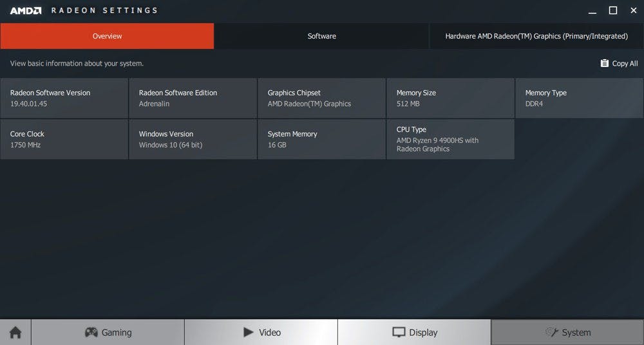This screenshot has width=644, height=345.
Task: Select the CPU Type tile
Action: point(451,139)
